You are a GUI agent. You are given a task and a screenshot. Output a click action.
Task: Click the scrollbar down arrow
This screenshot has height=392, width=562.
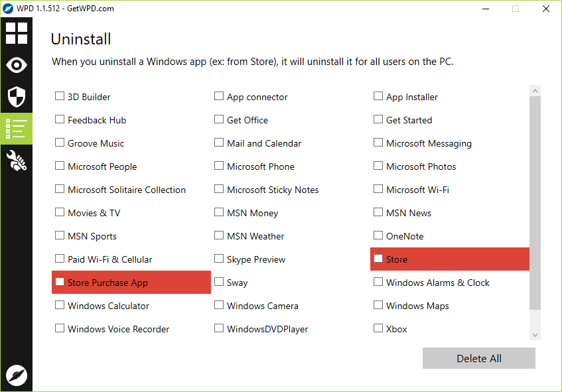tap(535, 336)
